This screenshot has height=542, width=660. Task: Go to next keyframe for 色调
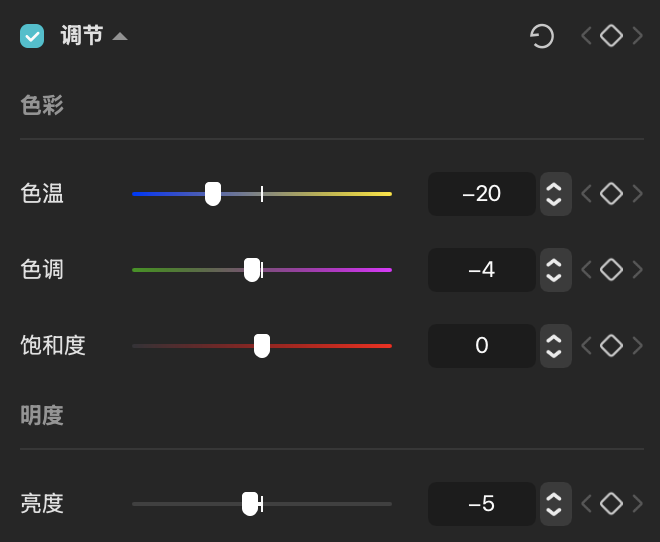click(637, 270)
